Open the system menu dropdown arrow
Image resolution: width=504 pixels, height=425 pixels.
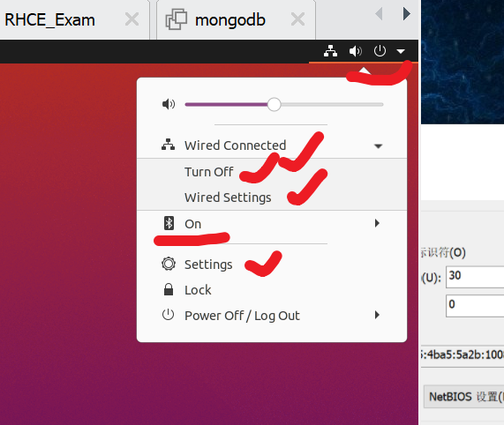[x=401, y=51]
